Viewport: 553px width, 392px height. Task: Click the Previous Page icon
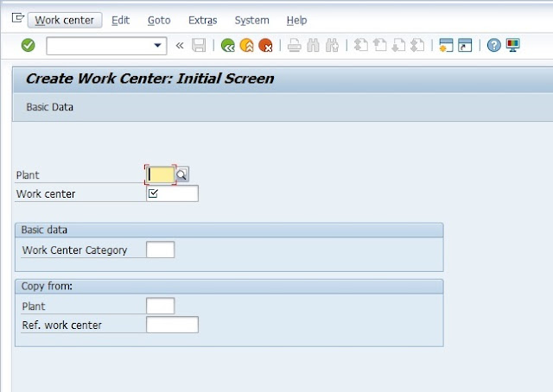(380, 46)
